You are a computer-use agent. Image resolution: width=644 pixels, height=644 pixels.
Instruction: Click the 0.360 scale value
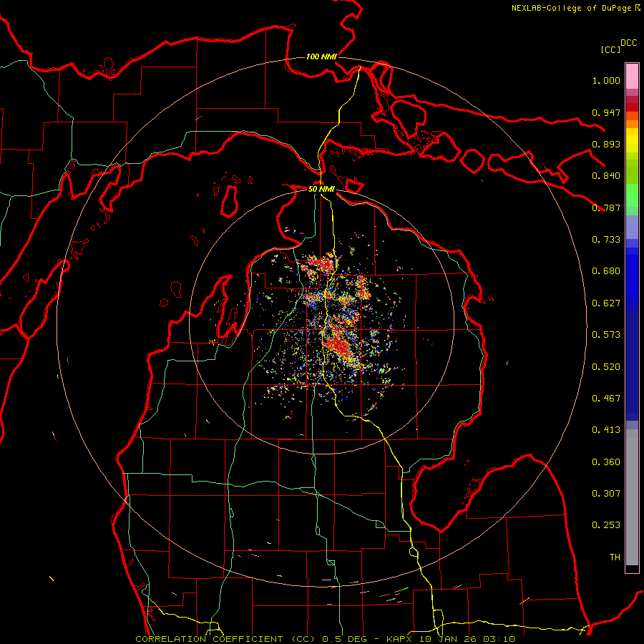coord(606,462)
